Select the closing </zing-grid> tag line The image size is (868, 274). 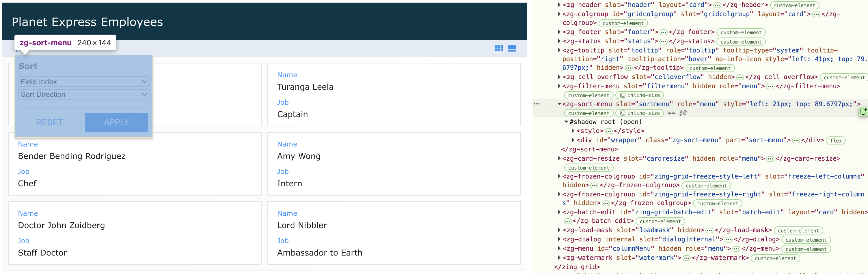(577, 267)
